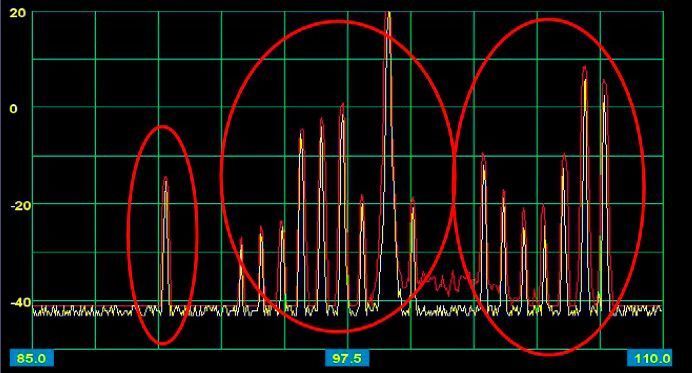Select the 110.0 stop frequency label
The width and height of the screenshot is (692, 373).
[x=650, y=358]
